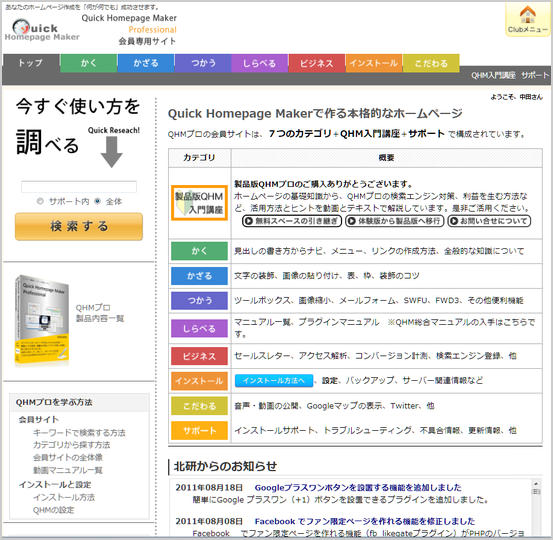
Task: Click the かざる category button in table
Action: [199, 275]
